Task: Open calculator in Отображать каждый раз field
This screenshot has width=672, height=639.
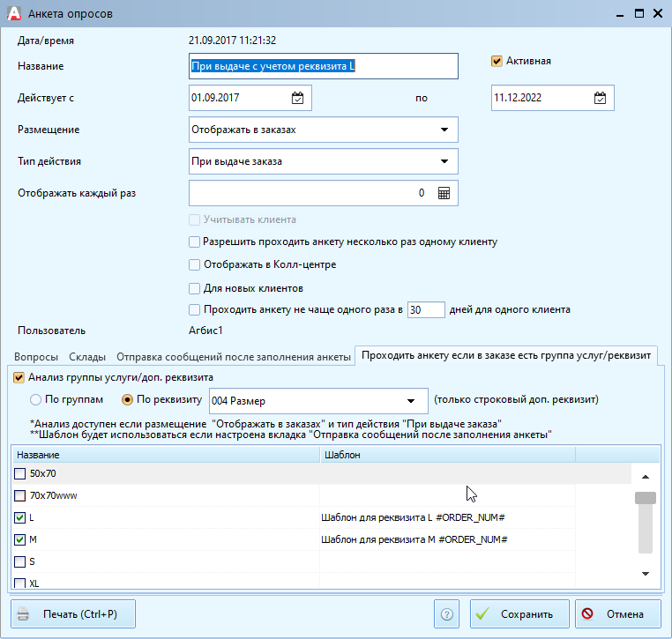Action: tap(444, 193)
